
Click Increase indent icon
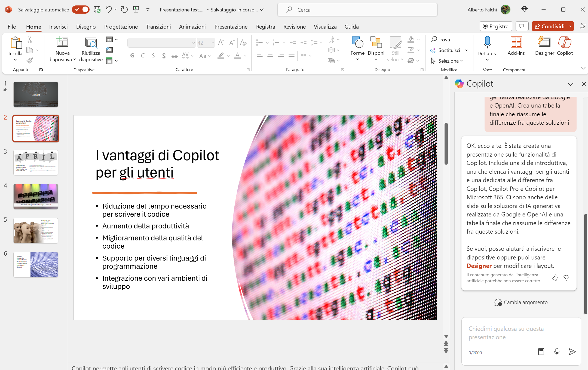303,42
